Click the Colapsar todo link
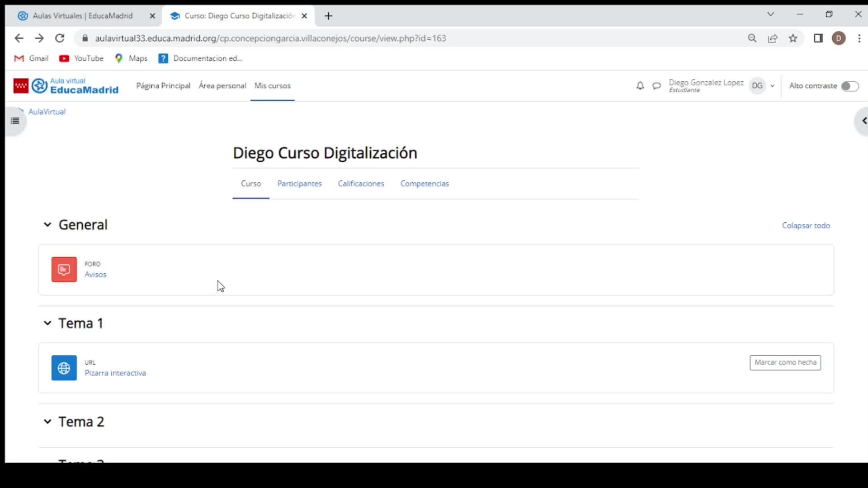This screenshot has height=488, width=868. click(806, 225)
